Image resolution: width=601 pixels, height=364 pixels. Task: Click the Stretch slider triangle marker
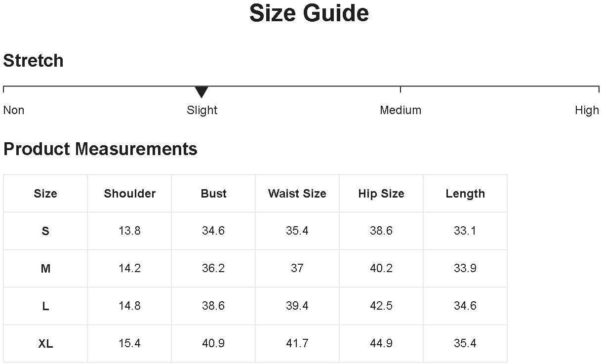pos(201,92)
